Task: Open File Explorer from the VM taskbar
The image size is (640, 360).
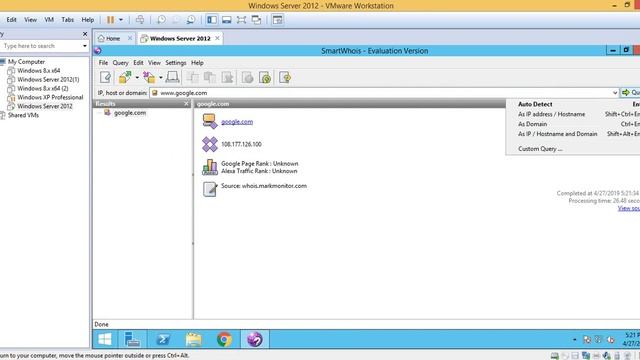Action: [193, 339]
